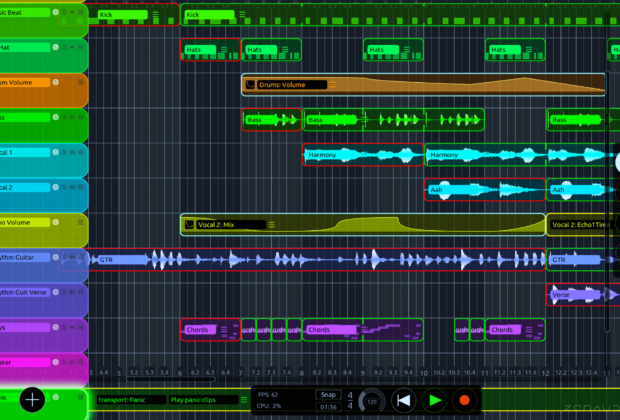620x420 pixels.
Task: Click the automation icon on Drums: Volume clip
Action: point(251,85)
